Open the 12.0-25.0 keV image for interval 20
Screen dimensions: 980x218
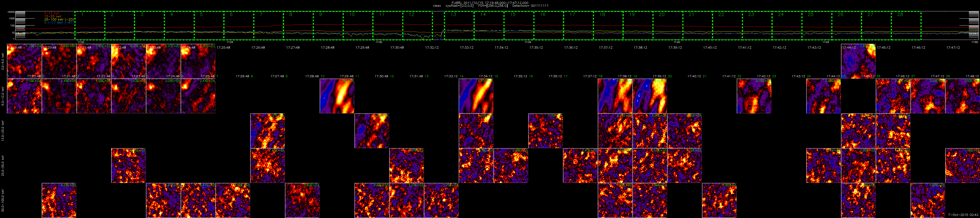tap(684, 131)
